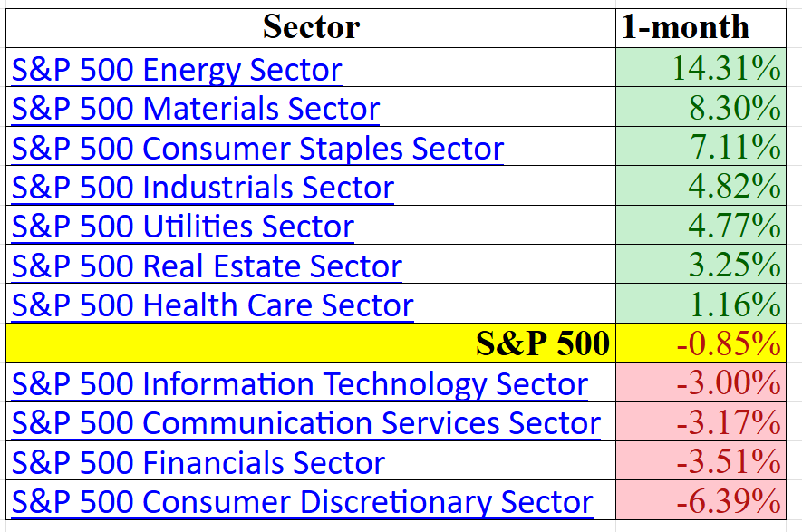Click the S&P 500 Materials Sector link

pyautogui.click(x=196, y=109)
